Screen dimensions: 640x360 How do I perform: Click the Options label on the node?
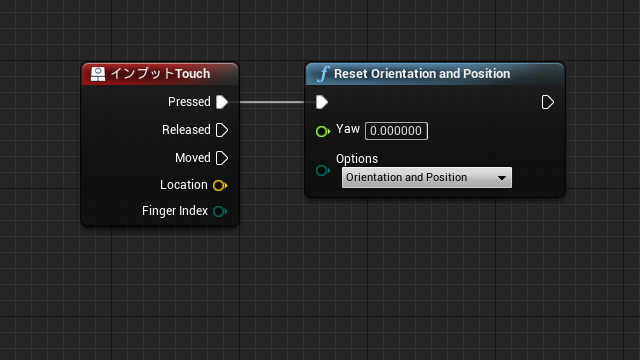tap(357, 159)
